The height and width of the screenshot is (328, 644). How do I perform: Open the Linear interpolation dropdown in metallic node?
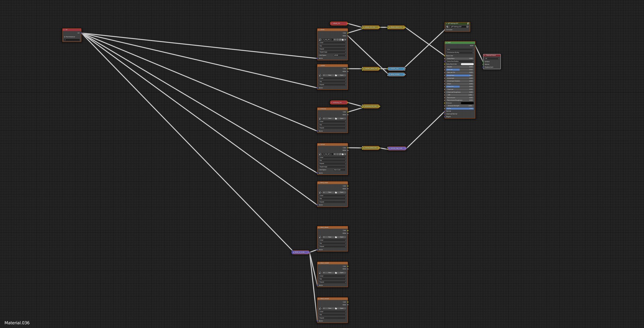tap(332, 78)
